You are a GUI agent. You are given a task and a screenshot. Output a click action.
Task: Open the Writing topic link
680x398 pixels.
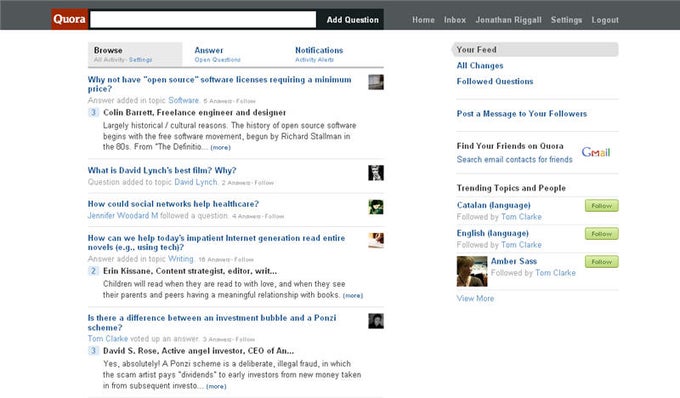click(x=180, y=259)
